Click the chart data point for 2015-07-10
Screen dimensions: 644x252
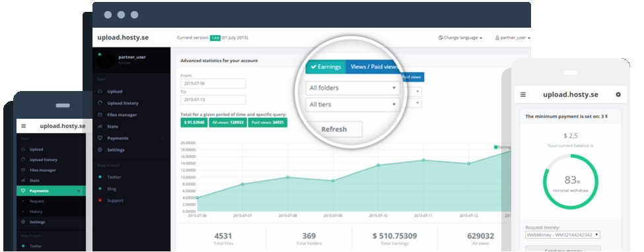coord(378,165)
